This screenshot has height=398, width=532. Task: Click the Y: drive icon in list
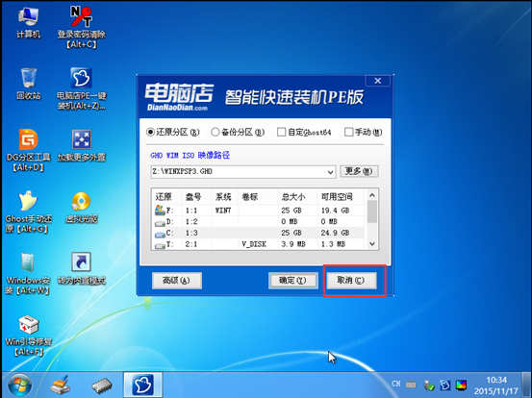[160, 245]
